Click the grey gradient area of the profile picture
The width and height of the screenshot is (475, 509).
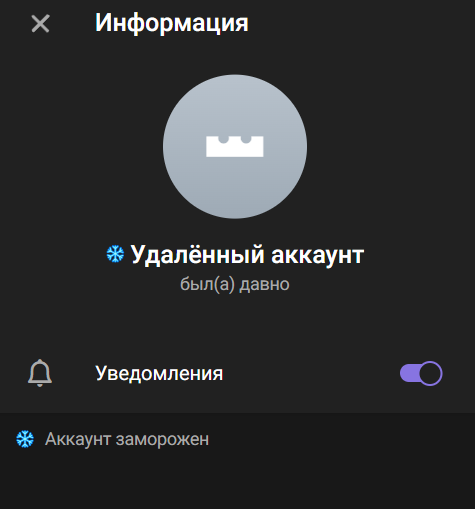click(x=235, y=190)
